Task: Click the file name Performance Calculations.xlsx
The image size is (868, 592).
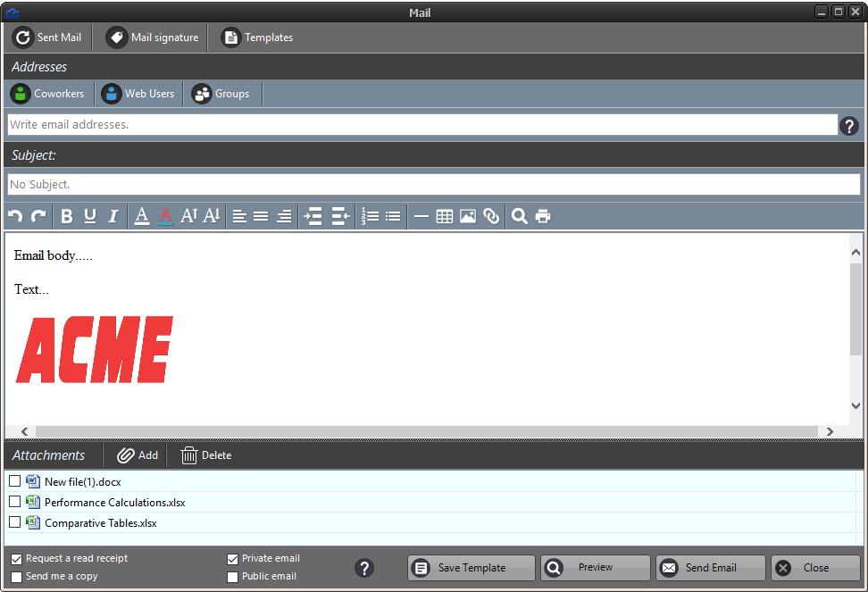Action: point(115,503)
